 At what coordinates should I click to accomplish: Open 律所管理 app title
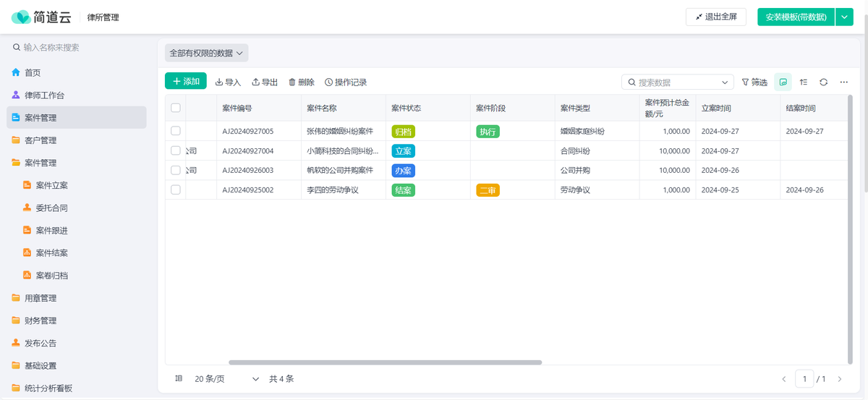[x=103, y=17]
